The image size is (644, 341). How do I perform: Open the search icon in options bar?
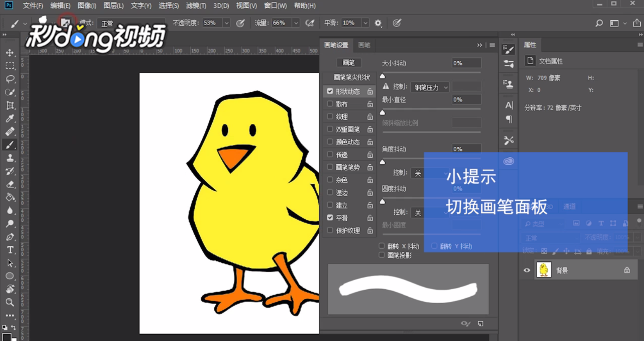tap(599, 23)
